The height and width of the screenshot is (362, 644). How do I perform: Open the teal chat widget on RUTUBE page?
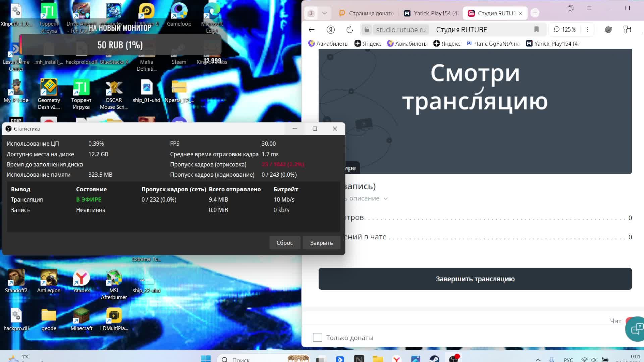[635, 328]
